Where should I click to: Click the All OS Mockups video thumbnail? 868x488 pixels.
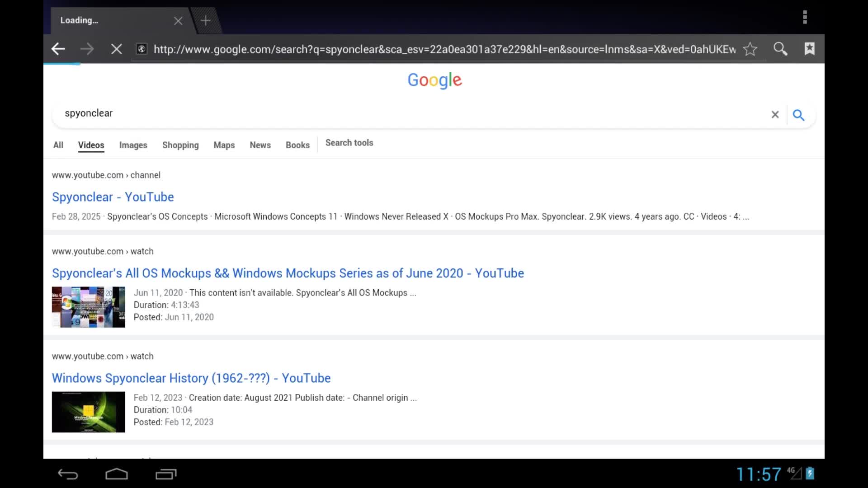(x=89, y=307)
